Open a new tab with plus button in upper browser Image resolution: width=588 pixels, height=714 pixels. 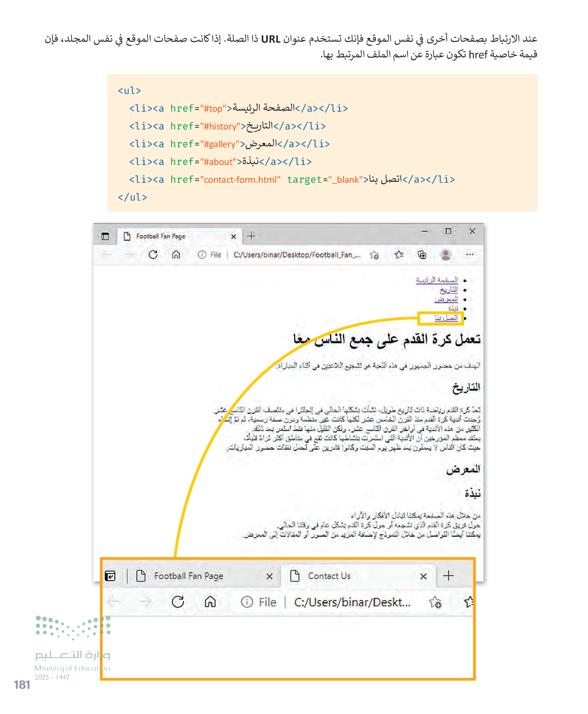coord(251,236)
